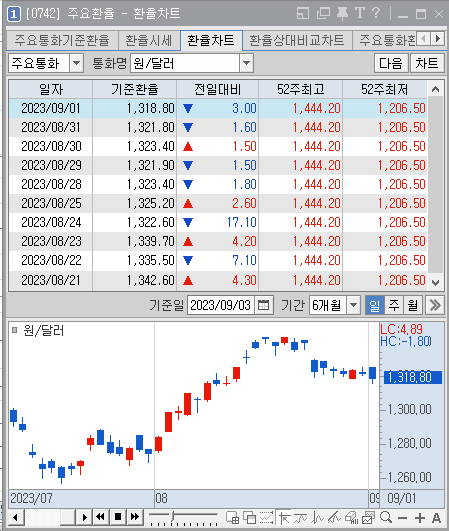Switch to the 환율상대비교차트 tab
This screenshot has height=531, width=449.
[x=297, y=40]
